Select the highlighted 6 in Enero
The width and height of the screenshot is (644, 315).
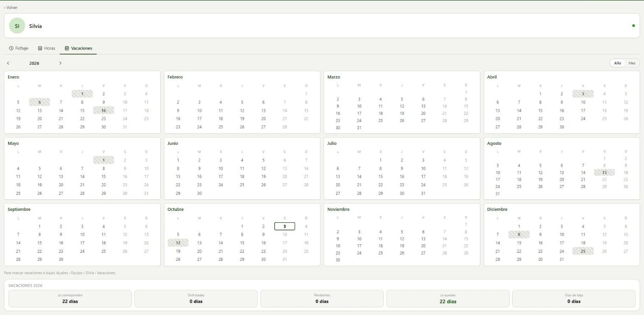coord(39,102)
